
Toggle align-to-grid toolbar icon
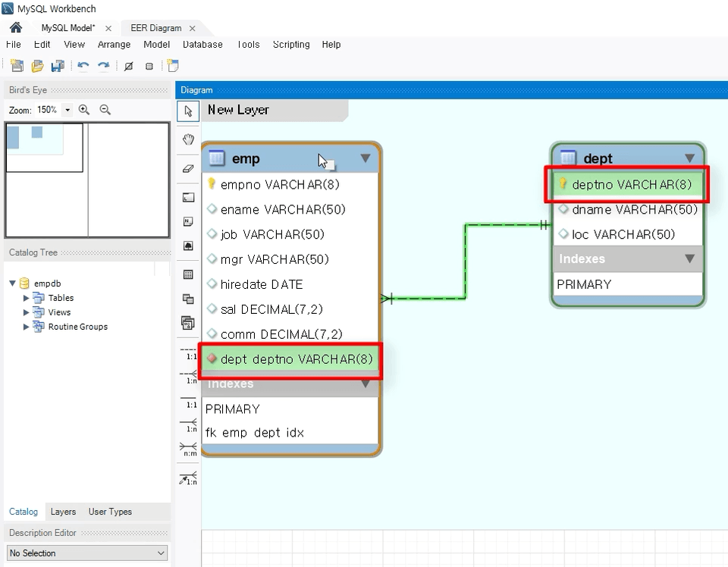pyautogui.click(x=149, y=67)
